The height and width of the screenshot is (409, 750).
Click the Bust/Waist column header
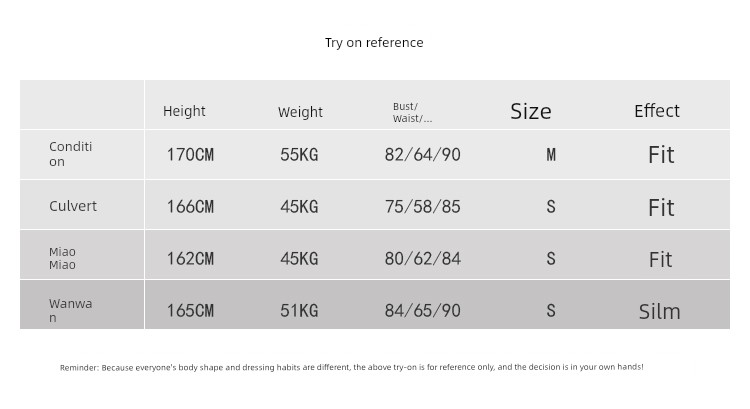[412, 112]
